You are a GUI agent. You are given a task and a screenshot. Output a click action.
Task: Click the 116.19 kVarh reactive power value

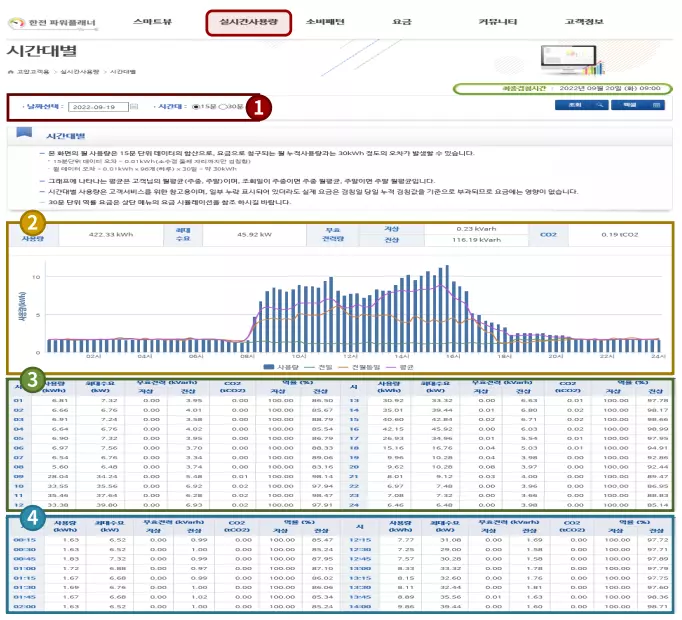pyautogui.click(x=476, y=240)
